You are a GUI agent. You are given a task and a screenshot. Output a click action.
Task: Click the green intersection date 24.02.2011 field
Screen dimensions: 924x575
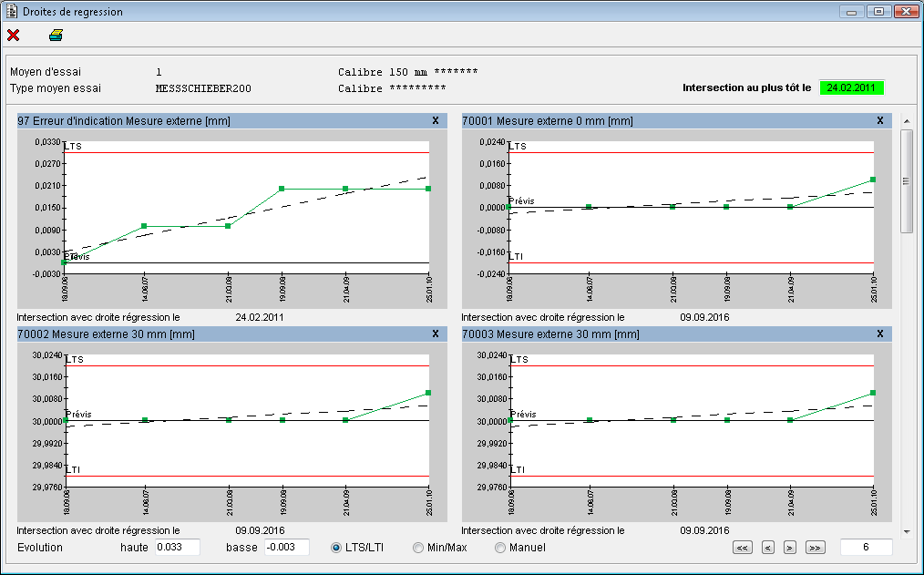(851, 88)
